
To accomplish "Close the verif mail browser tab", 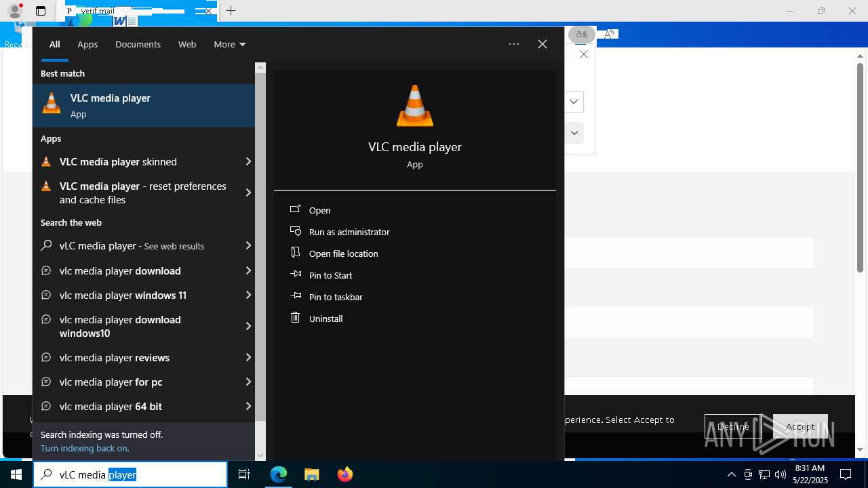I will click(208, 11).
